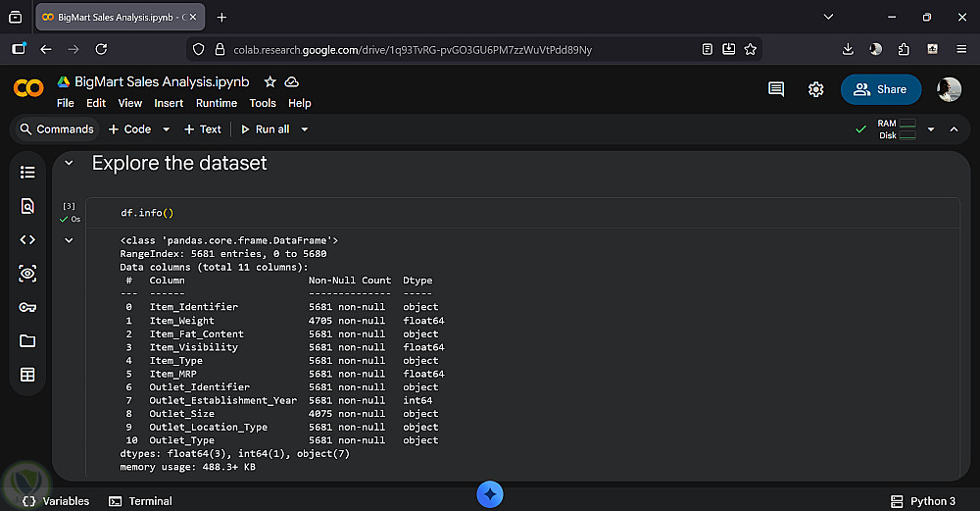Image resolution: width=980 pixels, height=511 pixels.
Task: Open the Secrets key icon panel
Action: click(x=27, y=307)
